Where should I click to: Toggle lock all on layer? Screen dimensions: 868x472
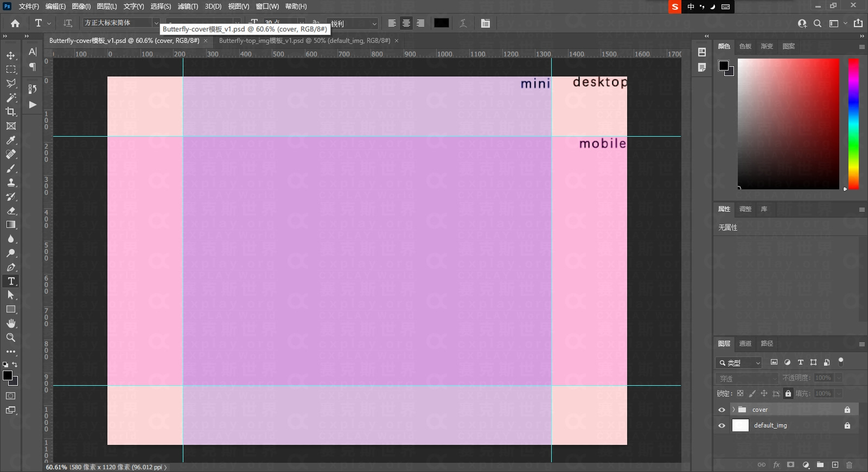click(788, 393)
